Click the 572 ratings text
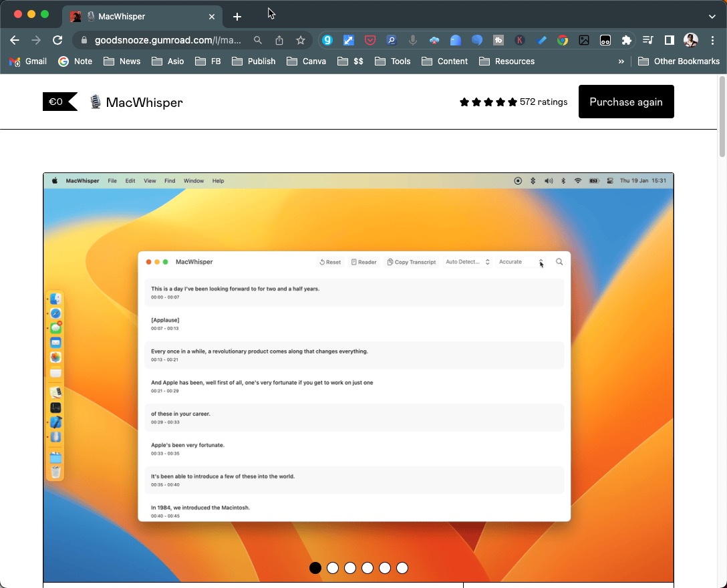 (543, 102)
